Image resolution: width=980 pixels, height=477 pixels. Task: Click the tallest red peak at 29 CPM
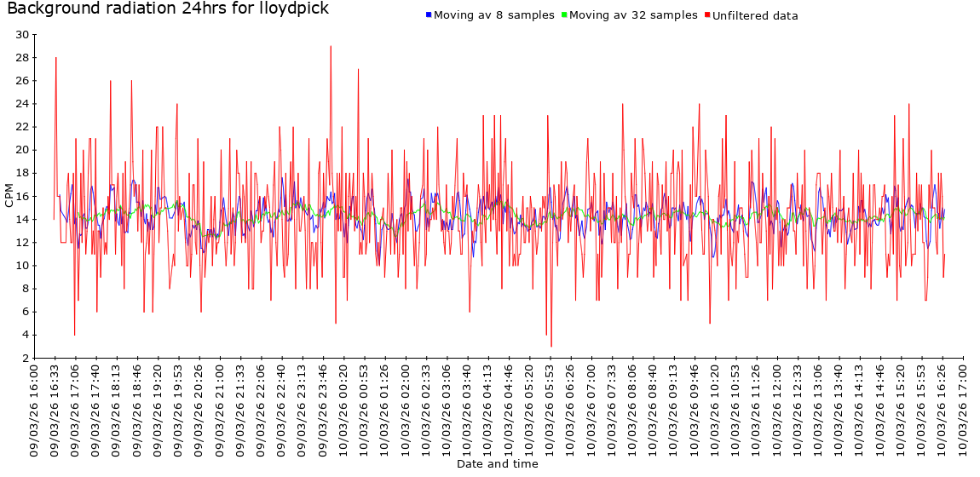pyautogui.click(x=331, y=47)
